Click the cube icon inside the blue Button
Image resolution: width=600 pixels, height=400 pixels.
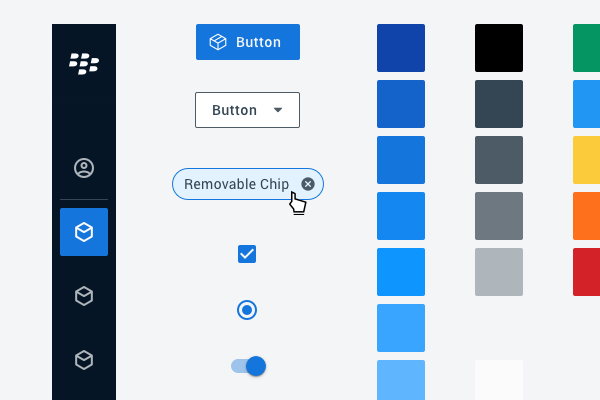coord(217,42)
